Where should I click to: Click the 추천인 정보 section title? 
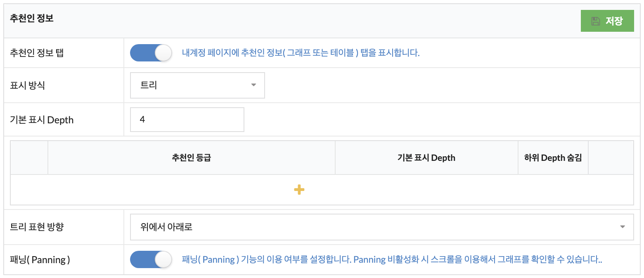32,19
